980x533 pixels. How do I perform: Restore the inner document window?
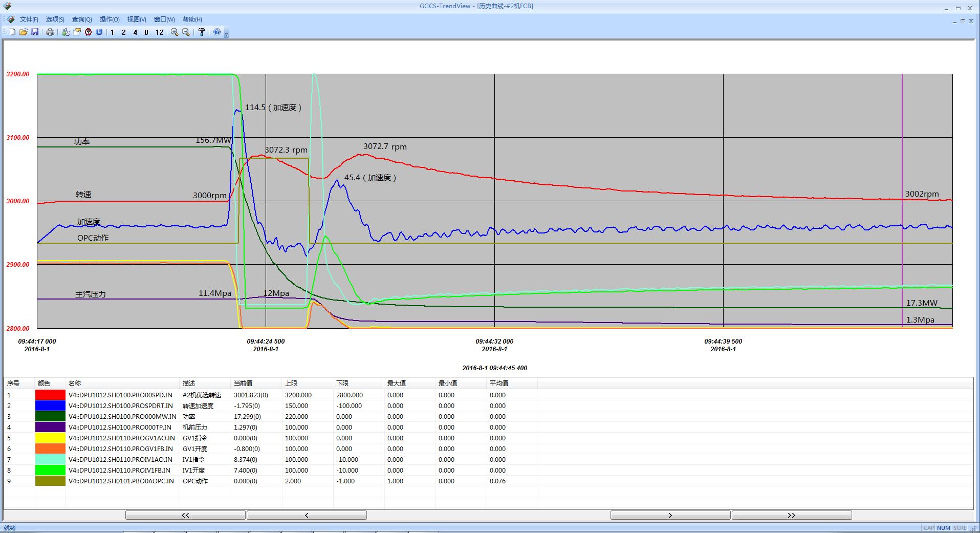pos(963,20)
